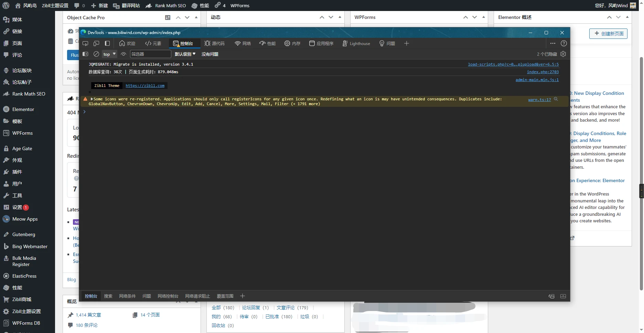Click the console 筛选器 filter input
This screenshot has height=333, width=644.
coord(150,54)
